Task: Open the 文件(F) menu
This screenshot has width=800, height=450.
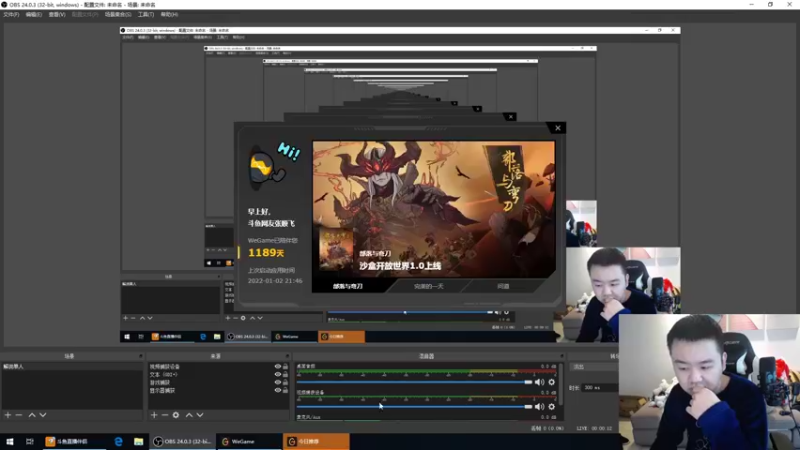Action: click(x=11, y=14)
